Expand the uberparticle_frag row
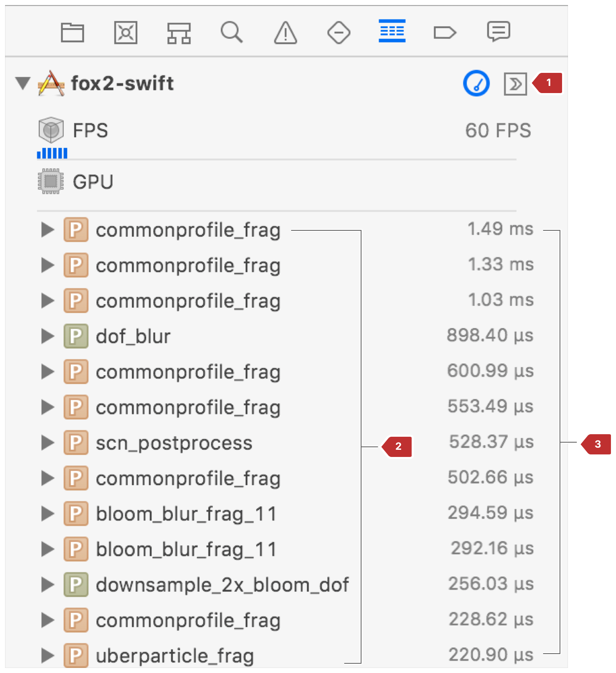This screenshot has height=673, width=616. [x=48, y=655]
